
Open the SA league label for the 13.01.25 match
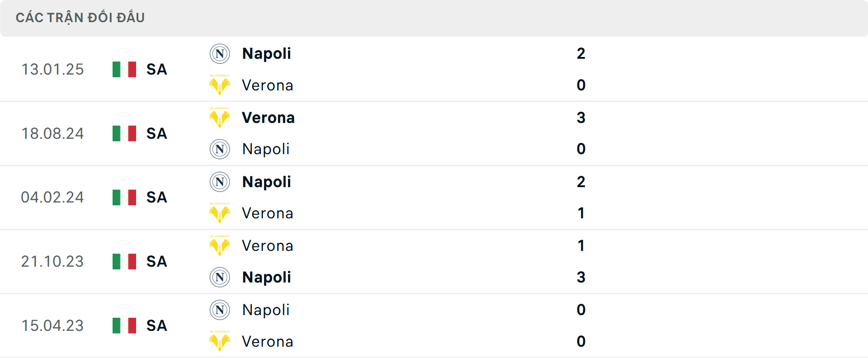tap(156, 69)
